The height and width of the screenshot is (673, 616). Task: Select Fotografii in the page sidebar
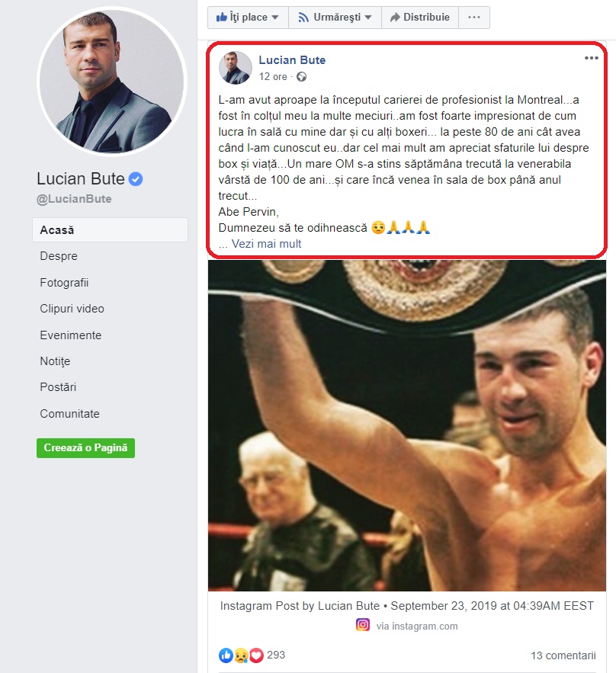click(x=64, y=283)
